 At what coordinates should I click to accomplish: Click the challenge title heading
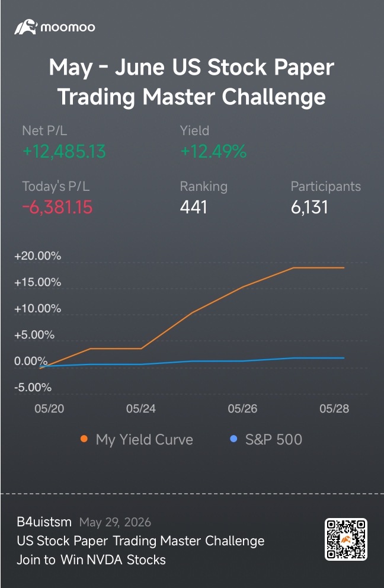click(x=191, y=82)
